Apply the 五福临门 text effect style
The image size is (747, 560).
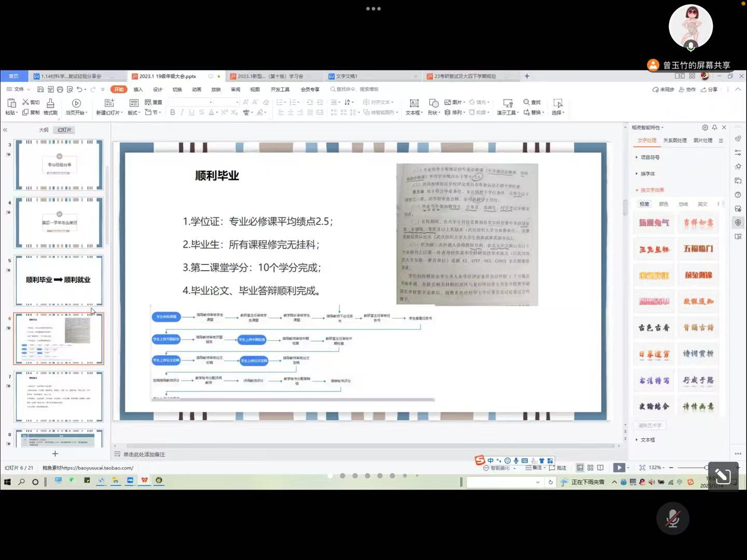pos(698,249)
